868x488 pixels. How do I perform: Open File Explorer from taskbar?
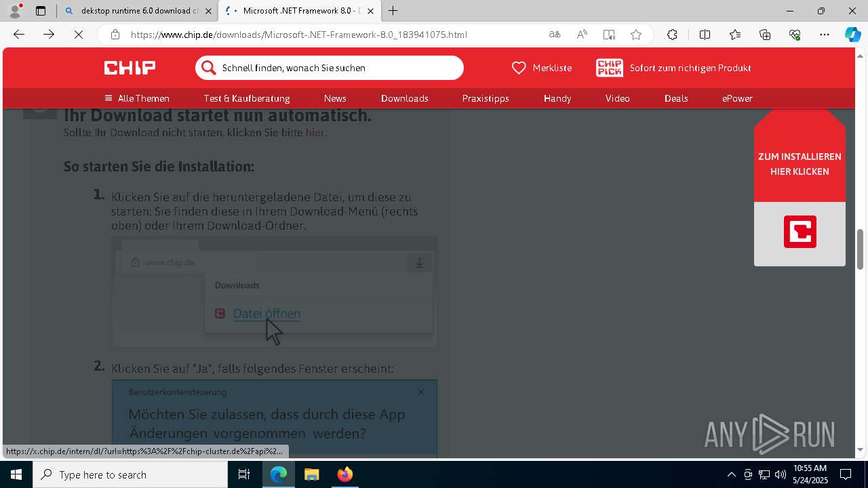pyautogui.click(x=311, y=474)
